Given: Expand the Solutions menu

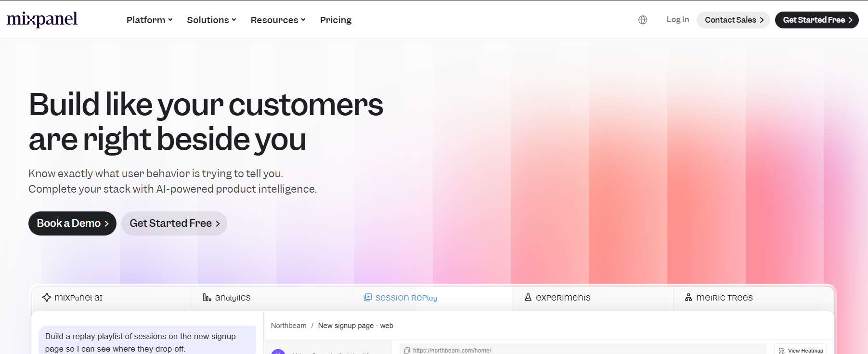Looking at the screenshot, I should pyautogui.click(x=211, y=20).
